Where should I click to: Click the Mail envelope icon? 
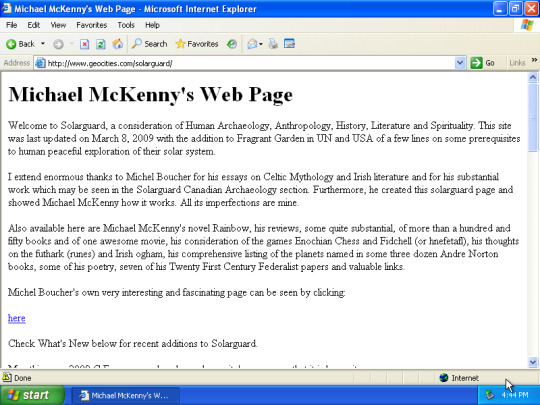point(252,44)
